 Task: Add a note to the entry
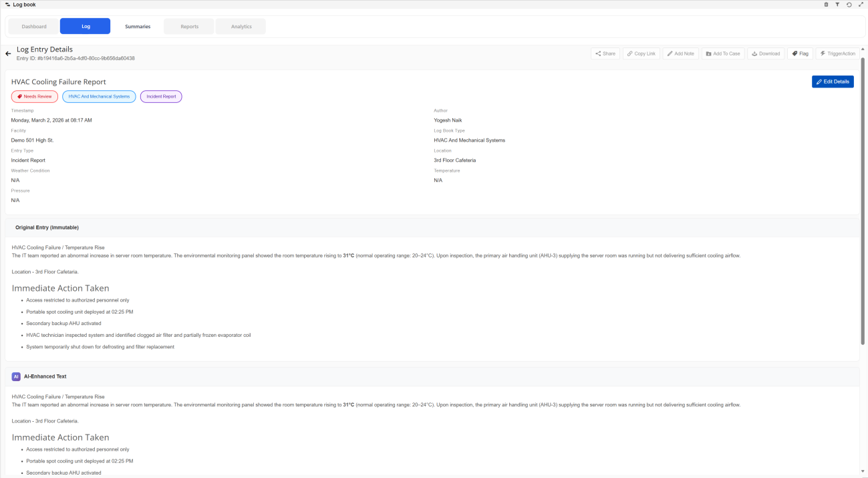[680, 53]
